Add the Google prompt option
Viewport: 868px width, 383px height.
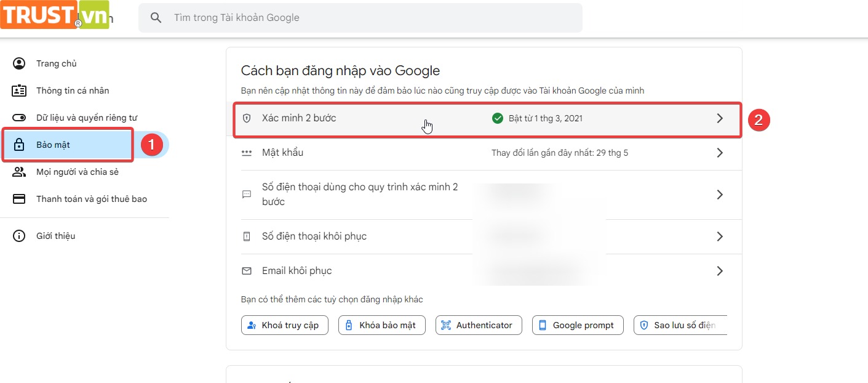coord(578,325)
